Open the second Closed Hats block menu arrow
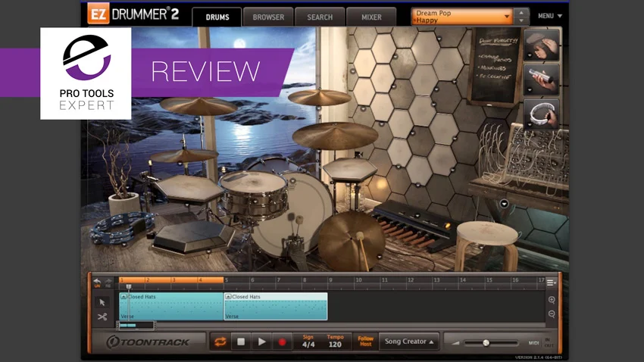 point(228,296)
